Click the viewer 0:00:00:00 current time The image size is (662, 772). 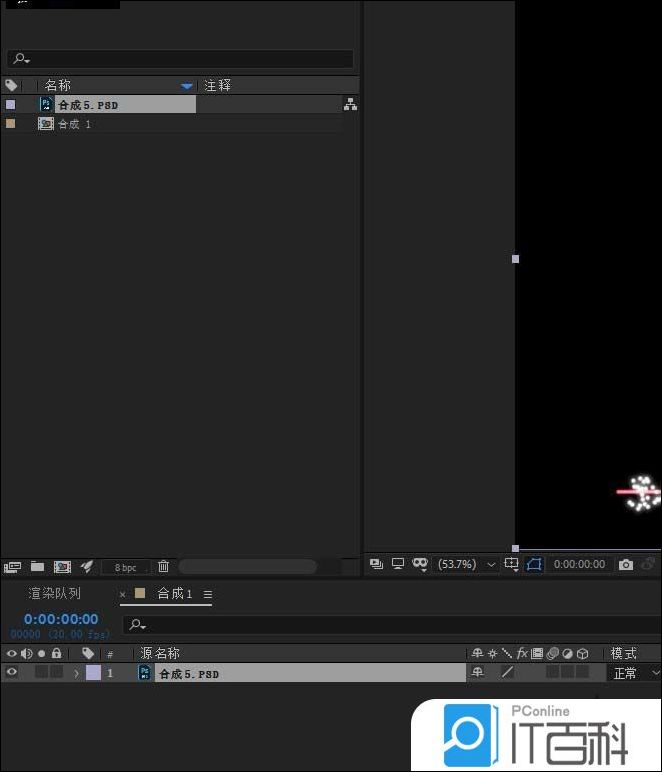coord(579,564)
